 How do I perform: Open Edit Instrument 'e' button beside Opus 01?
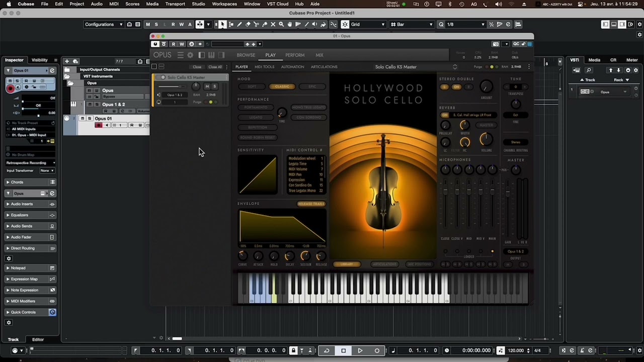(52, 70)
